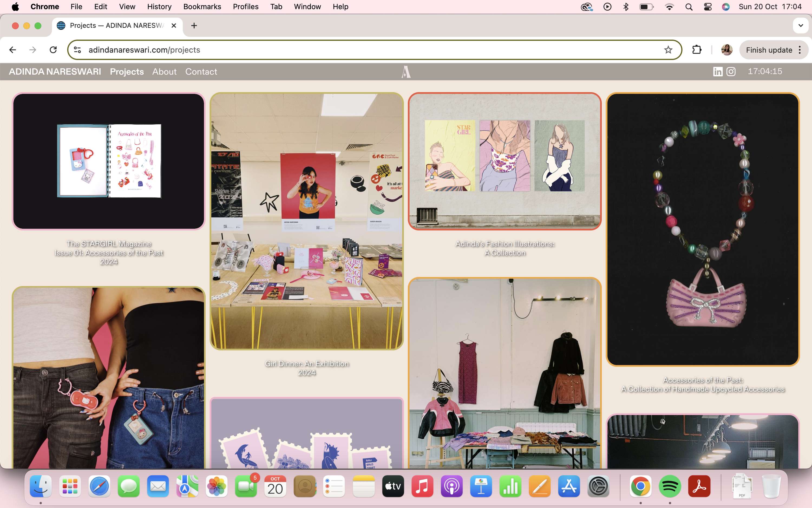Click the Bluetooth menu bar icon
The image size is (812, 508).
tap(626, 7)
